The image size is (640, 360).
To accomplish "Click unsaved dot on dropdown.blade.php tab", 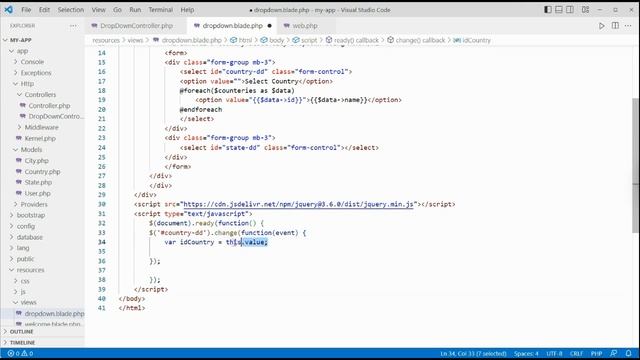I will click(x=269, y=26).
